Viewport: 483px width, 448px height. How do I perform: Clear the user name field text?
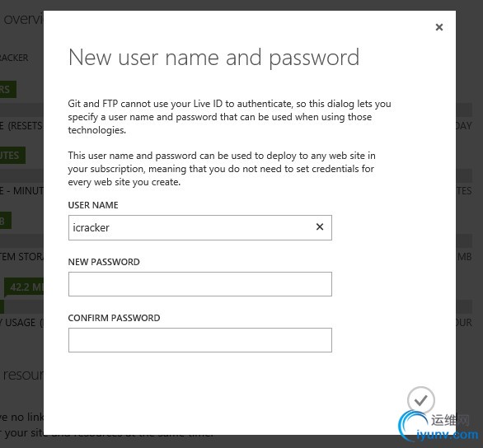320,227
